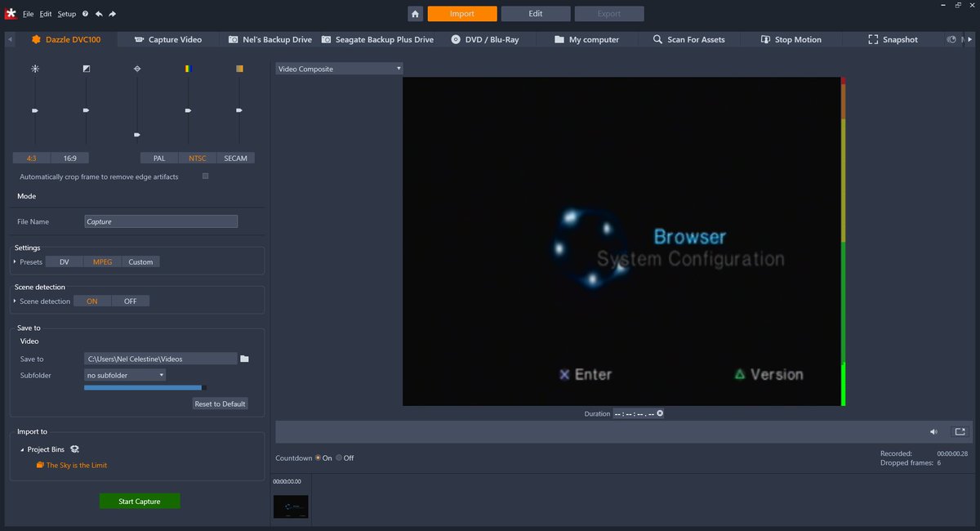Screen dimensions: 980x531
Task: Select the brightness adjustment slider icon
Action: click(35, 69)
